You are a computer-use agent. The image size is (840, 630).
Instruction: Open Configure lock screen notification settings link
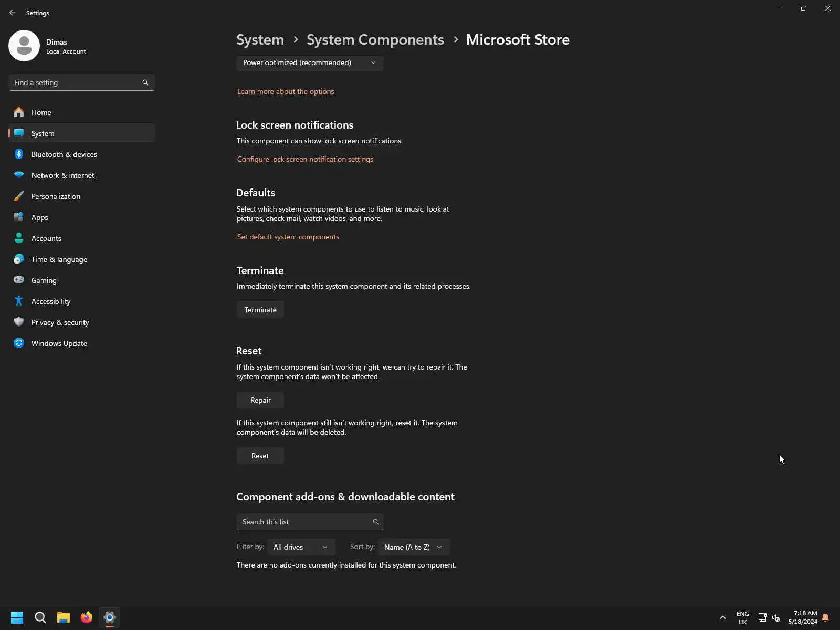[305, 159]
